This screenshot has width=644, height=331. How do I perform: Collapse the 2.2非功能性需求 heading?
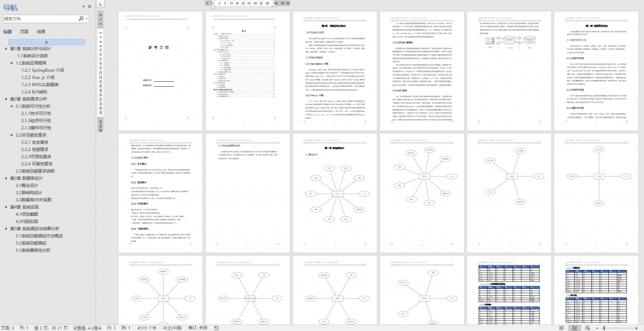coord(12,135)
